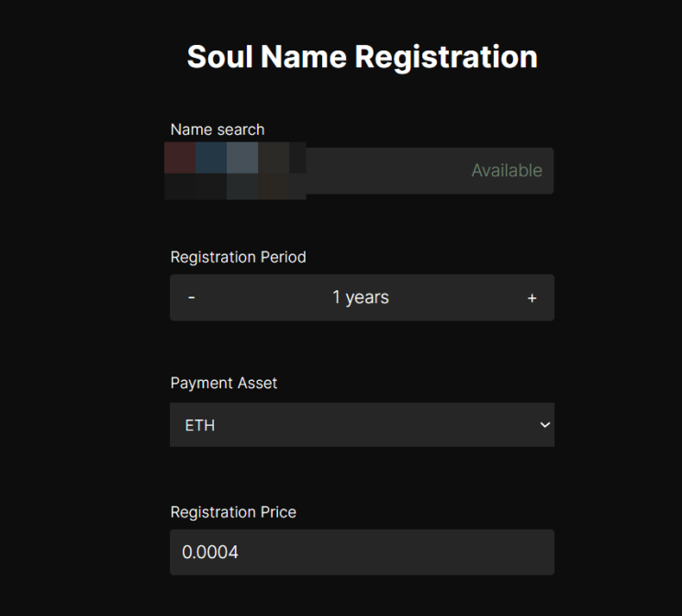682x616 pixels.
Task: Select the blurred name in search box
Action: (x=235, y=171)
